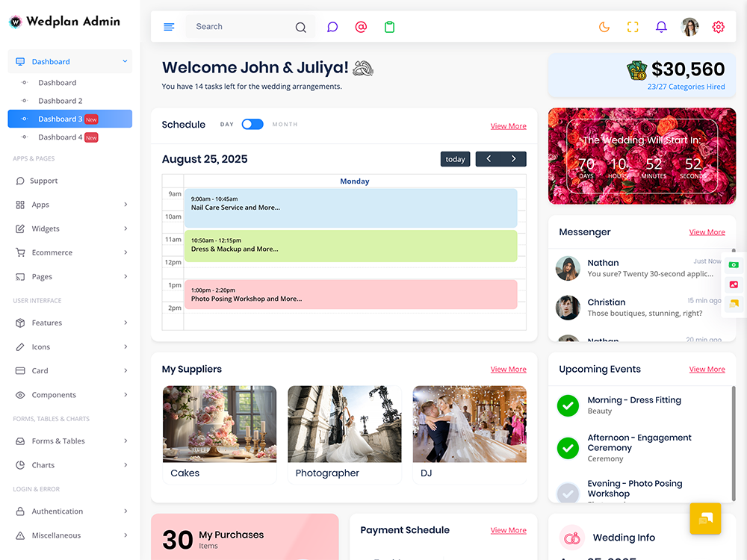This screenshot has height=560, width=747.
Task: Click the Miscellaneous warning triangle icon
Action: (20, 535)
